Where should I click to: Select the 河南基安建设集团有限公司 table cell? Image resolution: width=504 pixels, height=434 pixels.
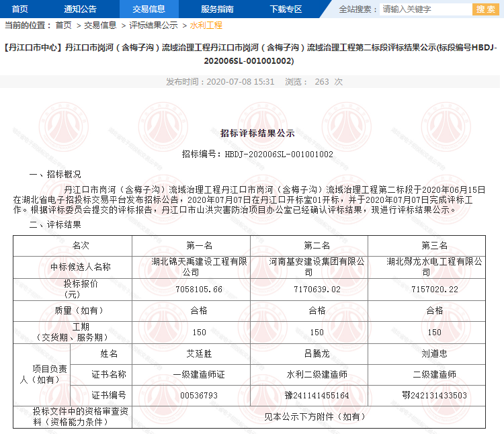317,267
